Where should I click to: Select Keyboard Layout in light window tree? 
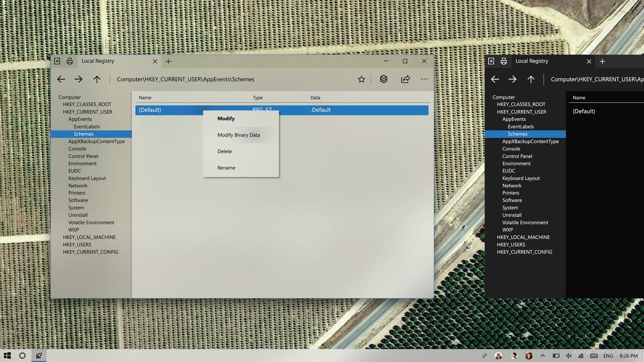pos(87,178)
